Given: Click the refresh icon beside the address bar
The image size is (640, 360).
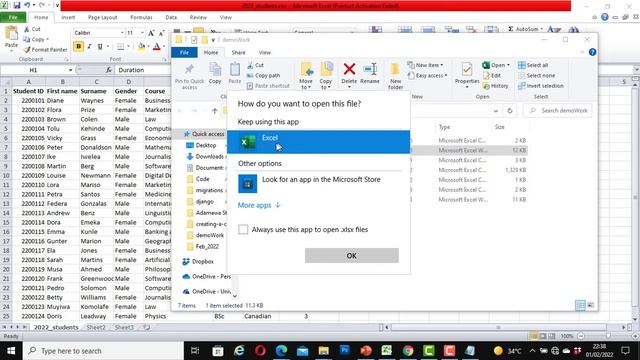Looking at the screenshot, I should click(510, 111).
